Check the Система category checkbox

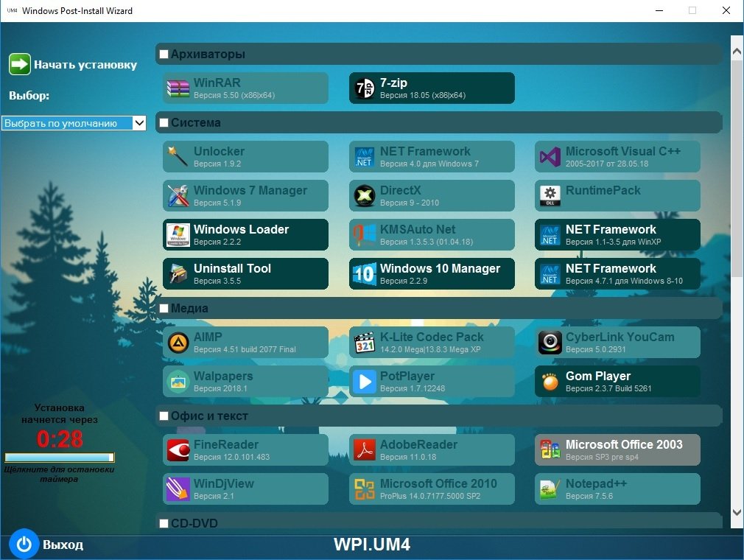point(164,122)
